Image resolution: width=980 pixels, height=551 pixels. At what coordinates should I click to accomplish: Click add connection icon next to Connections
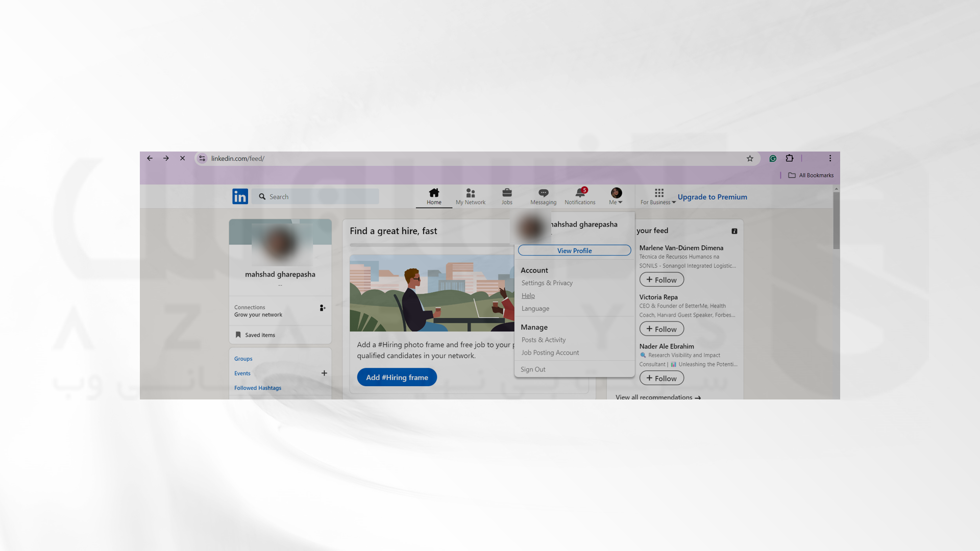pos(323,308)
